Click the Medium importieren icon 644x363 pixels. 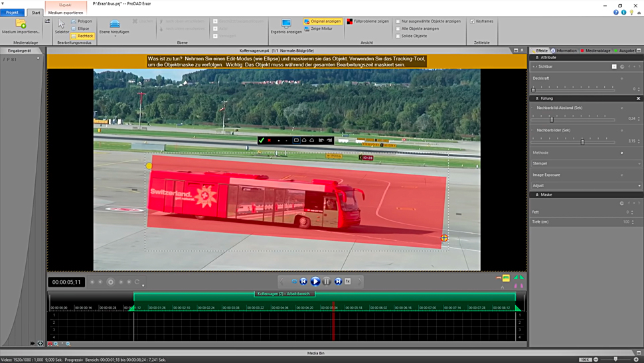point(21,25)
